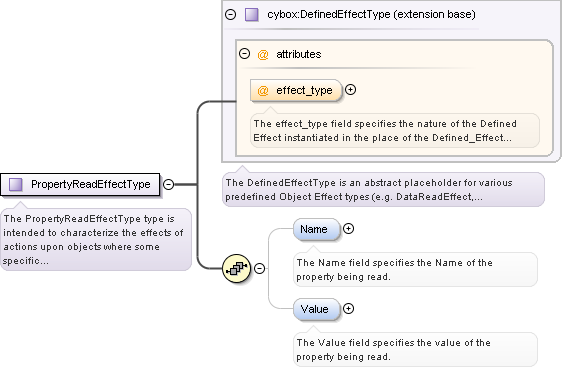
Task: Collapse the cybox:DefinedEffectType extension base
Action: 231,14
